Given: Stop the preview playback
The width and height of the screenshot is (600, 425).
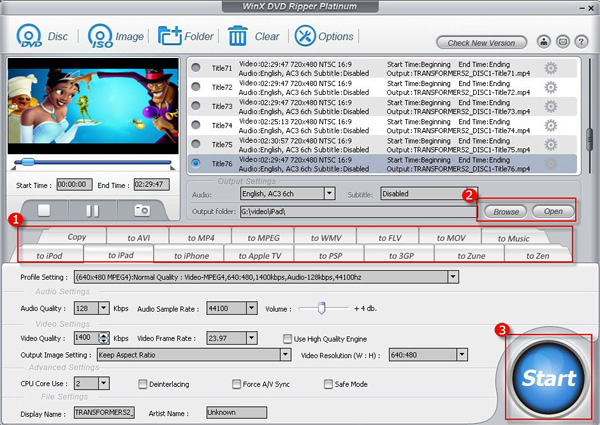Looking at the screenshot, I should (x=44, y=210).
